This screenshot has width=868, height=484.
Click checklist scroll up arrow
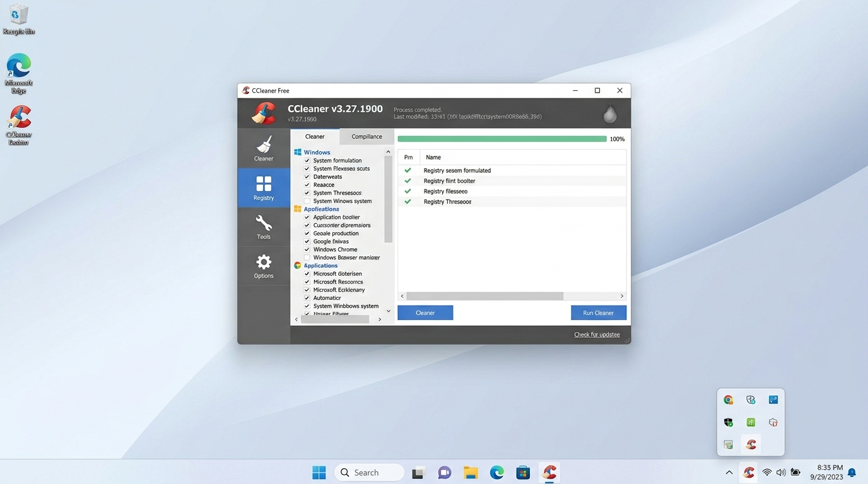(388, 152)
